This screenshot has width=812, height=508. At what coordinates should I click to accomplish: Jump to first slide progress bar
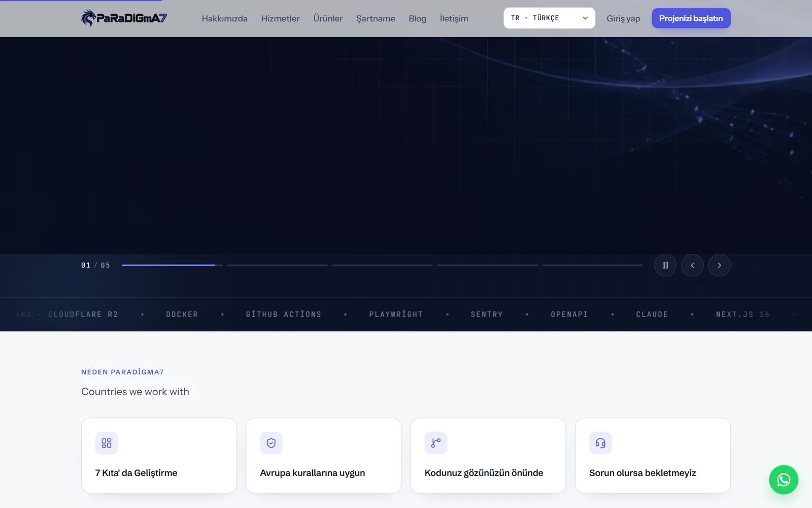click(x=172, y=265)
